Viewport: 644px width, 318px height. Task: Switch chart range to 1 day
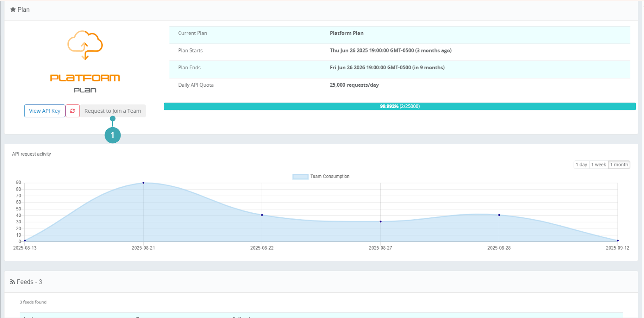pos(581,164)
